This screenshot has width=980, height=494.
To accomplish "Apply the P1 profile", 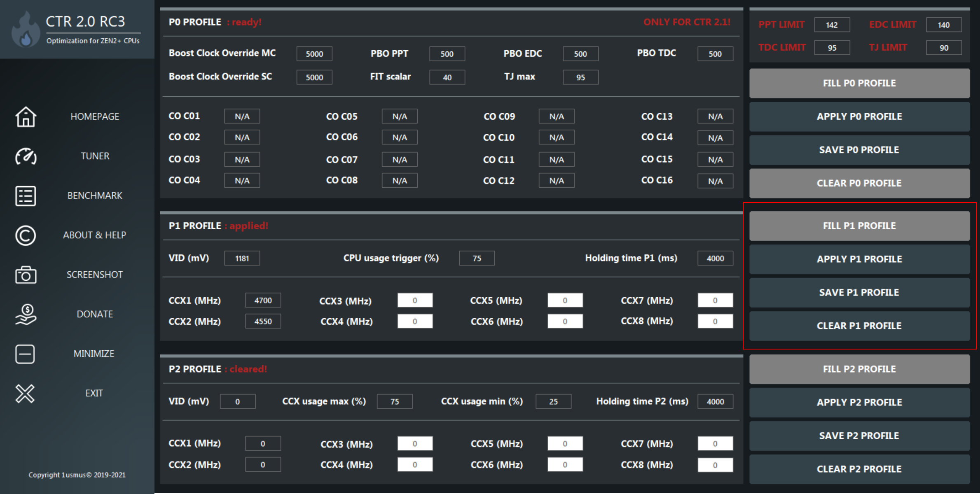I will click(x=859, y=259).
